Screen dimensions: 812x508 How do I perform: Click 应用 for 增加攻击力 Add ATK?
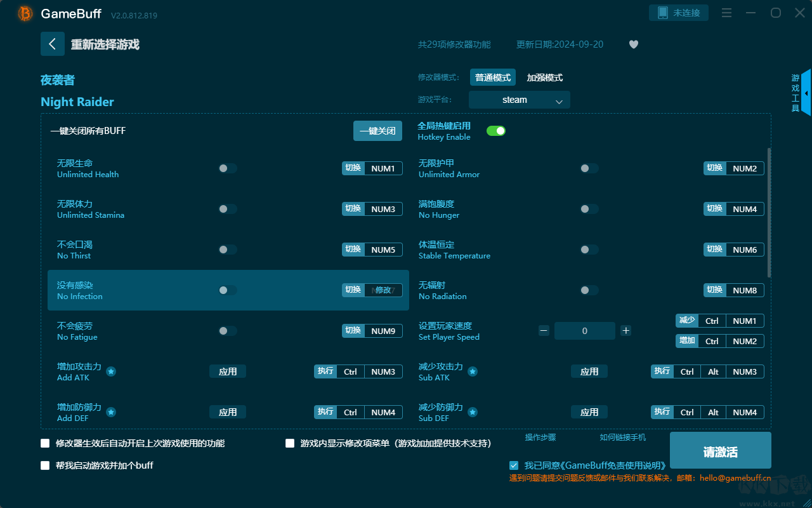(228, 371)
